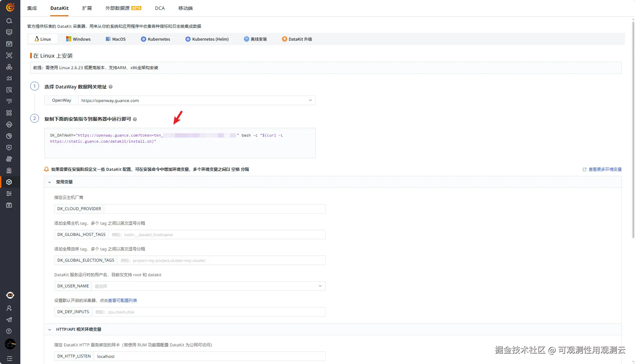Image resolution: width=635 pixels, height=364 pixels.
Task: Click help icon beside 复制下面的安装指令
Action: click(135, 119)
